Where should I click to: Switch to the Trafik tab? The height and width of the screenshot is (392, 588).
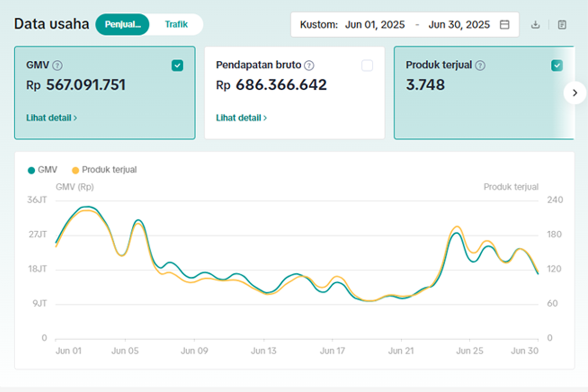point(176,24)
